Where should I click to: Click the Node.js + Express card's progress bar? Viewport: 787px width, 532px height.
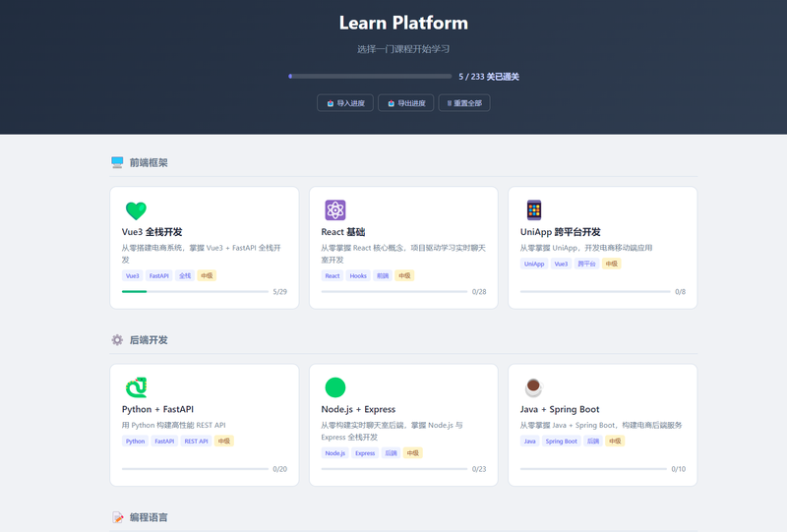(x=394, y=469)
